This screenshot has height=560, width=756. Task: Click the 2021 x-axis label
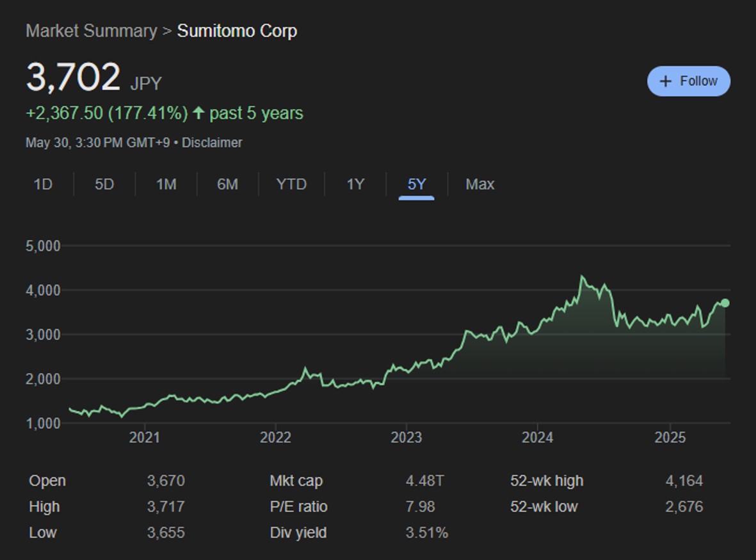(145, 437)
